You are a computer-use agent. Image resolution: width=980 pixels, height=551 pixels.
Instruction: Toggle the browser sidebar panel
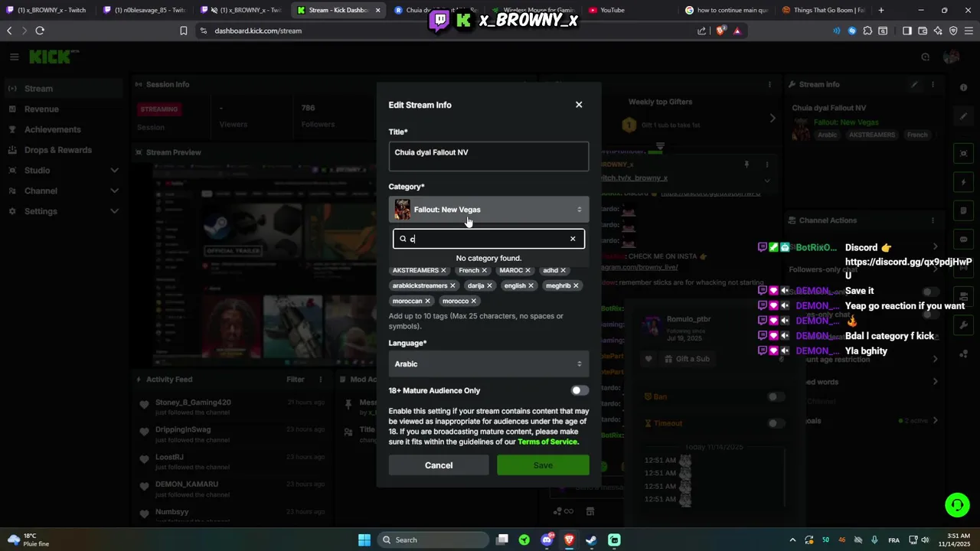click(x=907, y=31)
